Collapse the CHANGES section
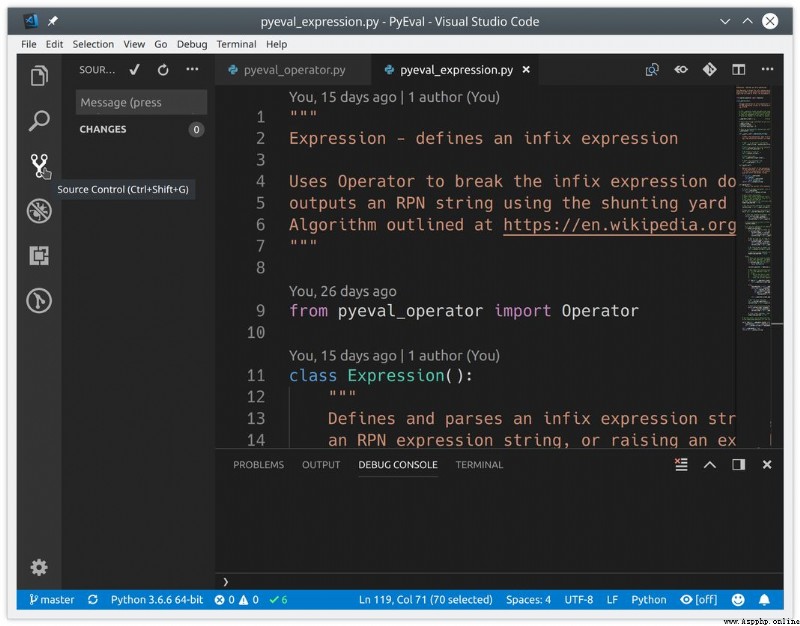Image resolution: width=800 pixels, height=626 pixels. (103, 129)
